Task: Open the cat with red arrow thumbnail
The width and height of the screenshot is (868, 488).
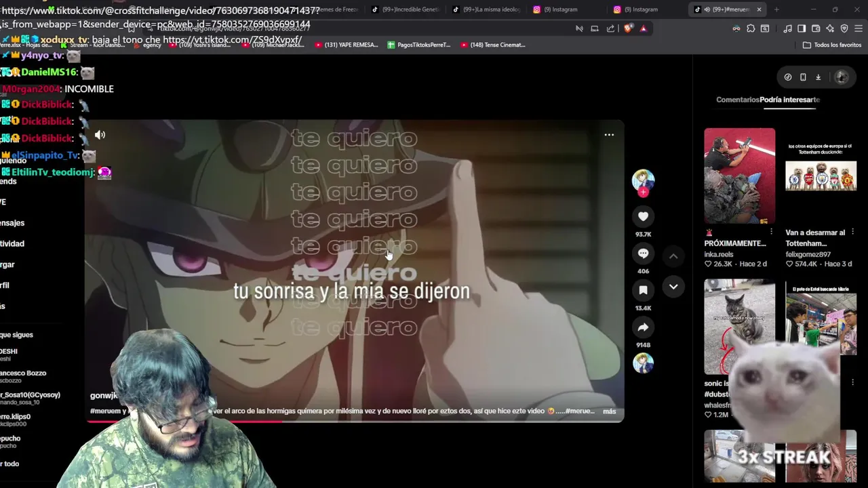Action: pos(739,327)
